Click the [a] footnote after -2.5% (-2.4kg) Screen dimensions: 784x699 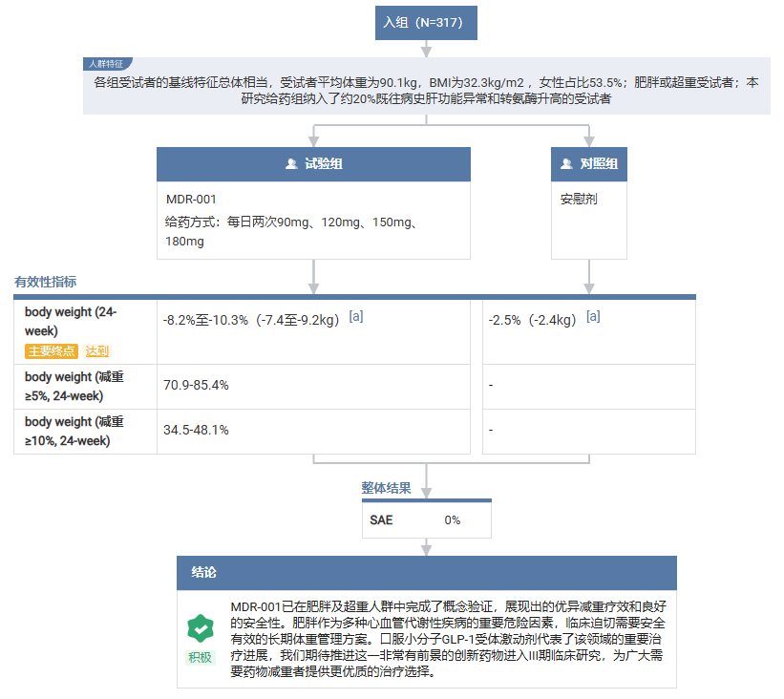pos(593,316)
